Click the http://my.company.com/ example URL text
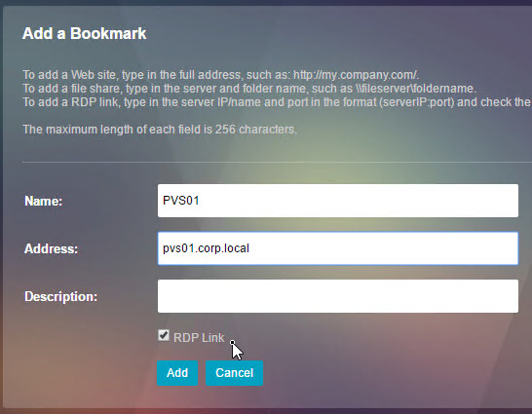This screenshot has width=532, height=414. tap(356, 75)
